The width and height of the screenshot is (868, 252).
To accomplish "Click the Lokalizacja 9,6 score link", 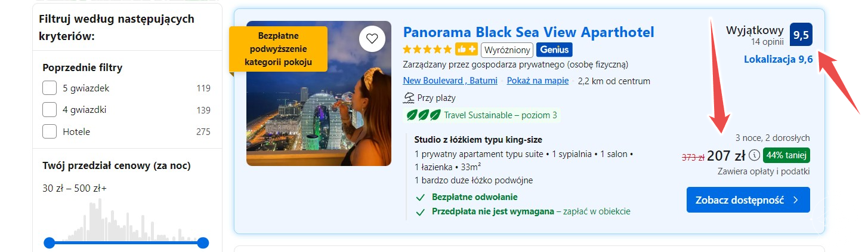I will (779, 59).
